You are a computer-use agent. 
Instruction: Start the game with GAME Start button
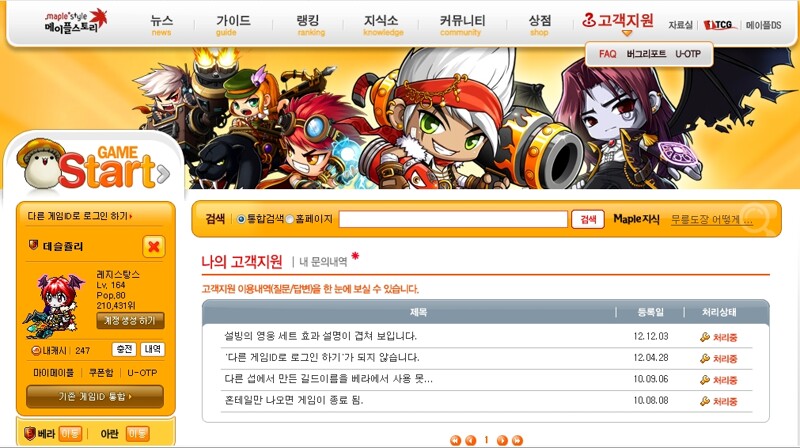[x=93, y=168]
